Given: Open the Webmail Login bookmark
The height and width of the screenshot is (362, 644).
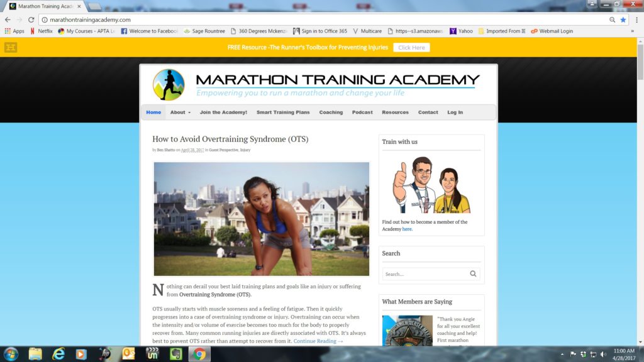Looking at the screenshot, I should (x=552, y=31).
